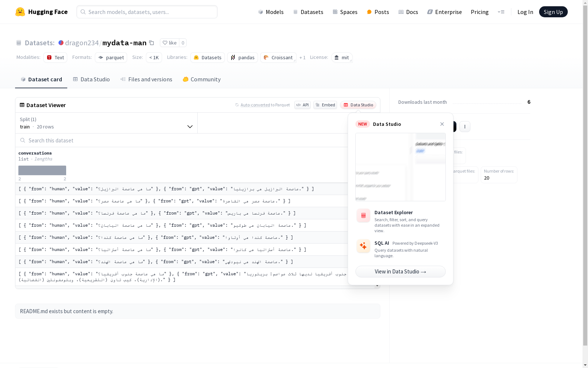Click the Number of rows value 20

point(487,178)
